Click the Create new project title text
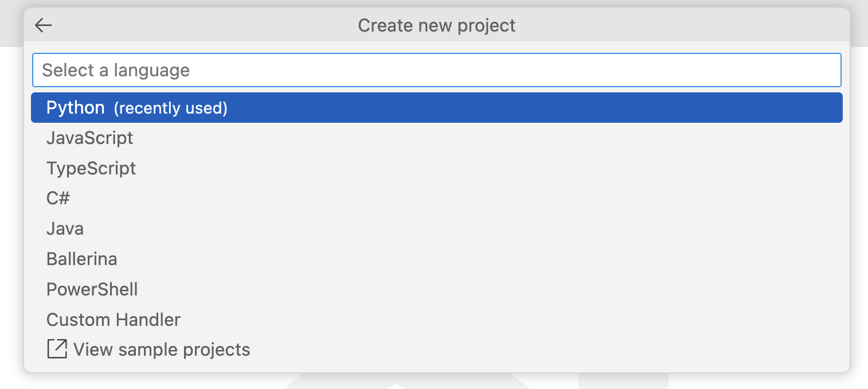Screen dimensions: 868x389 [x=436, y=25]
